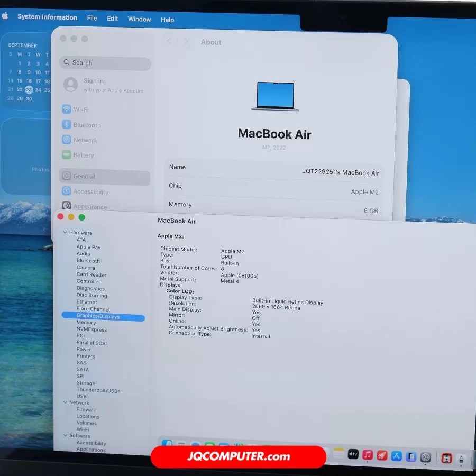
Task: Click the MacBook Air laptop image
Action: click(x=275, y=96)
